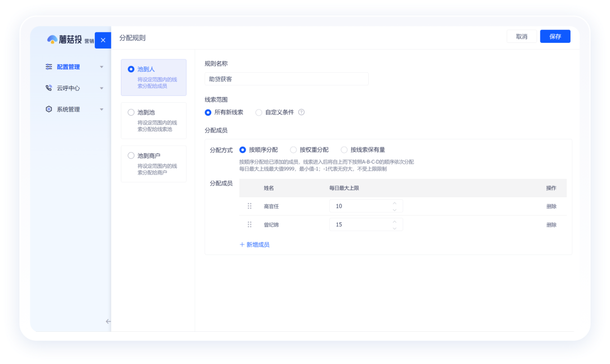Select the 配置管理 sliders icon in sidebar

pos(49,67)
